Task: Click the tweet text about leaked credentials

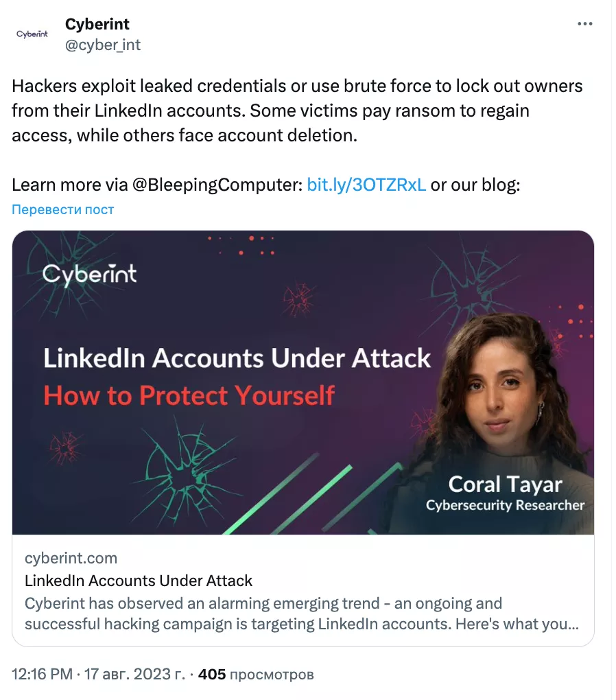Action: coord(297,110)
